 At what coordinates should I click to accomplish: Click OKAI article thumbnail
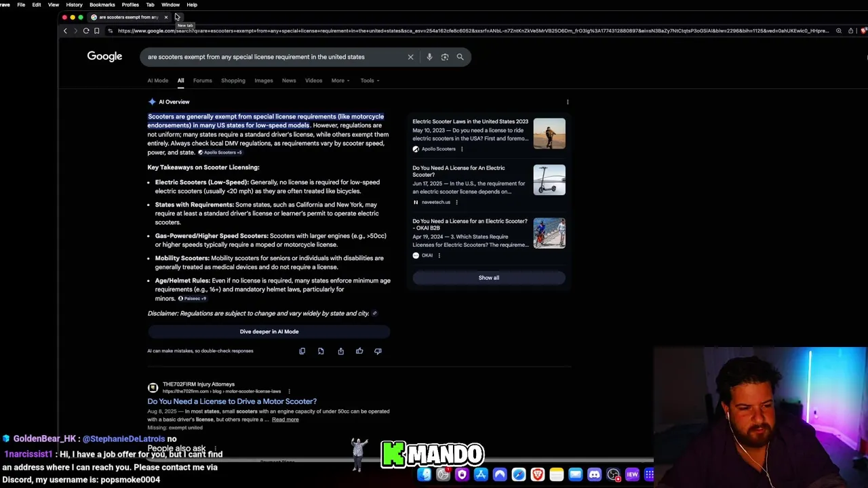(549, 233)
